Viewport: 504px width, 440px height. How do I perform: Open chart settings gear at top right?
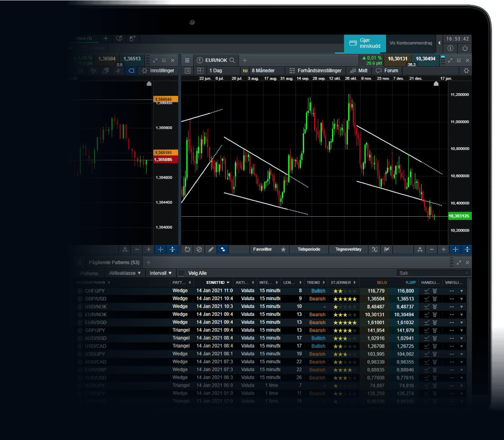pos(466,70)
